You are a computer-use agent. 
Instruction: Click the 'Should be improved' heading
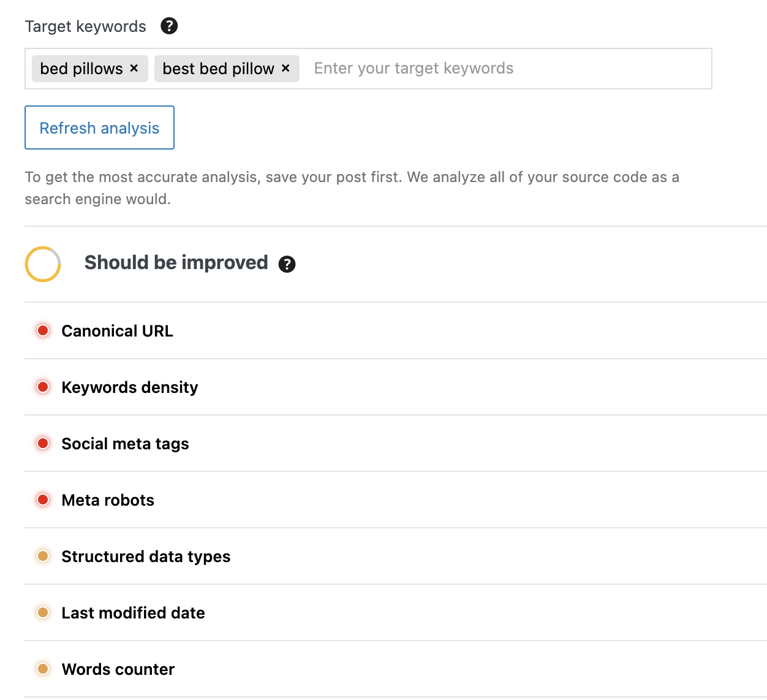tap(176, 263)
